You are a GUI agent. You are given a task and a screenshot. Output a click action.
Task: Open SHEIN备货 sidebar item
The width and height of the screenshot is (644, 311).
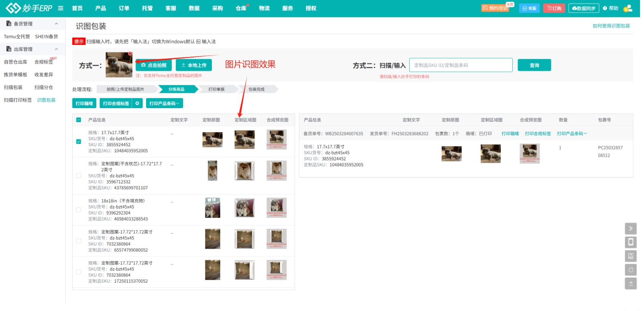pyautogui.click(x=47, y=37)
